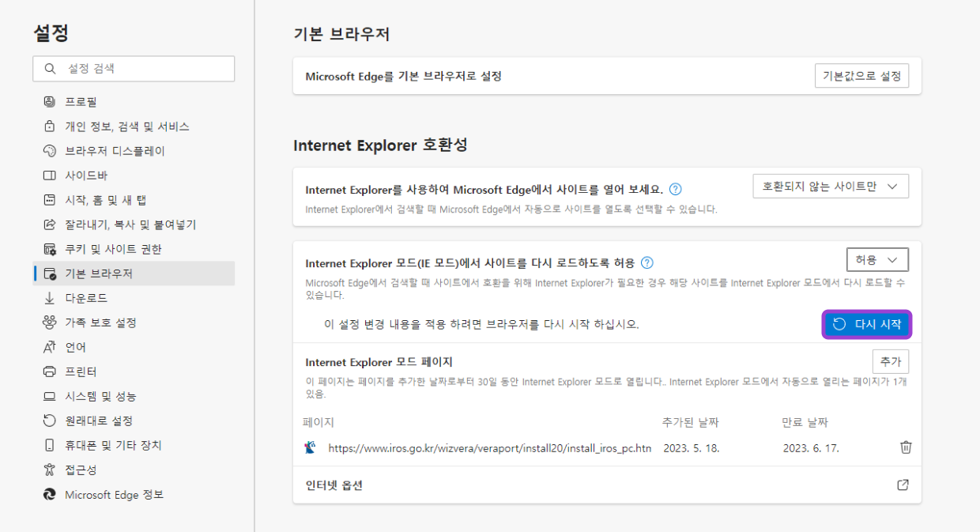Viewport: 980px width, 532px height.
Task: Open the 프로필 section via its avatar icon
Action: (48, 101)
